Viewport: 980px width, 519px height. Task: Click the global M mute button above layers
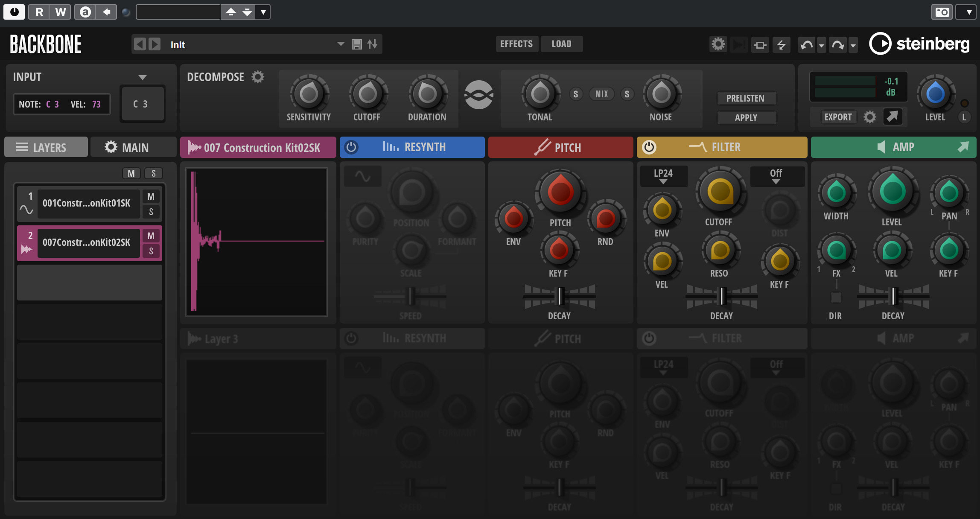point(131,173)
